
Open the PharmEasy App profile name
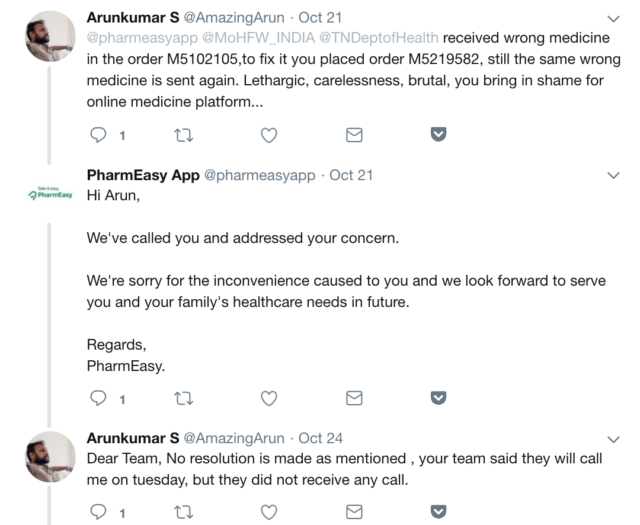pos(143,175)
